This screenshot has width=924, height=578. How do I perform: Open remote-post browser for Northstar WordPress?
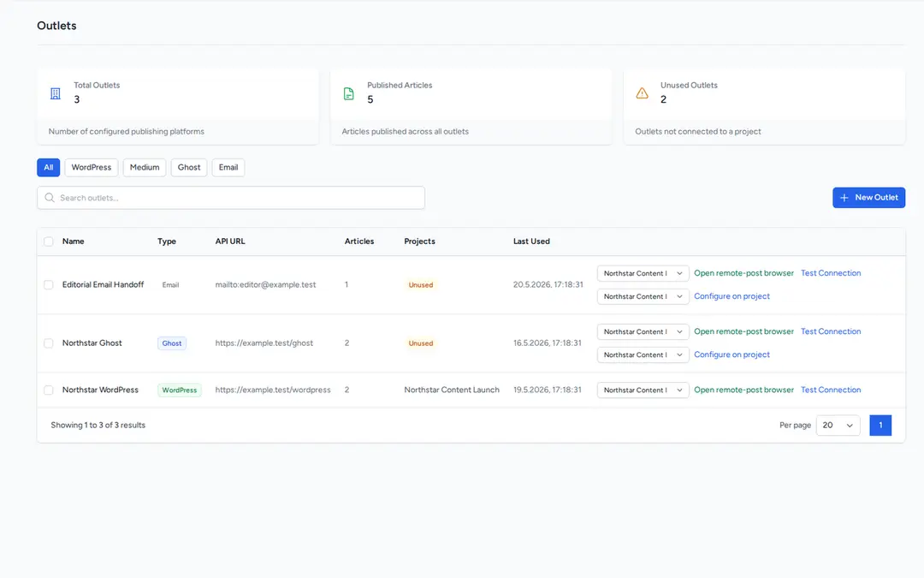tap(743, 390)
